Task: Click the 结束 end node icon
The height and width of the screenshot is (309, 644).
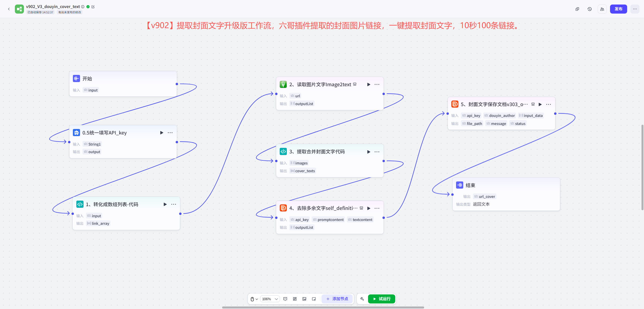Action: point(460,185)
